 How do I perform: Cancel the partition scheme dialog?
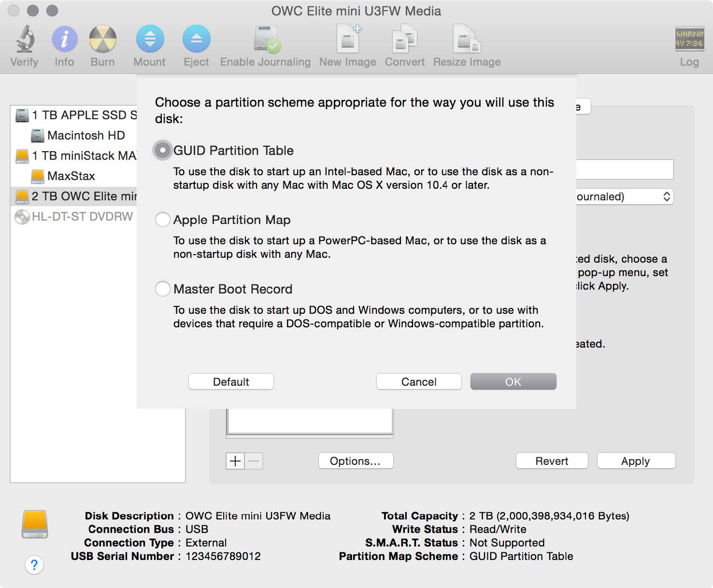[418, 381]
